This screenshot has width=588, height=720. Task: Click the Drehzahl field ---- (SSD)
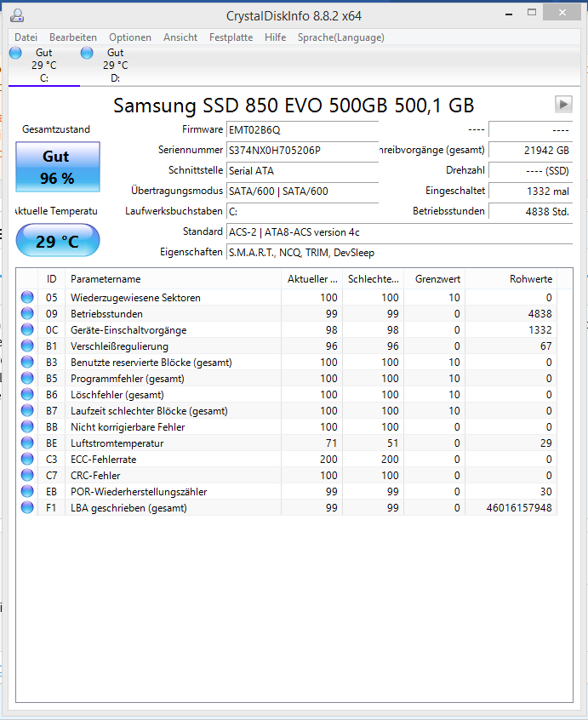pyautogui.click(x=531, y=171)
